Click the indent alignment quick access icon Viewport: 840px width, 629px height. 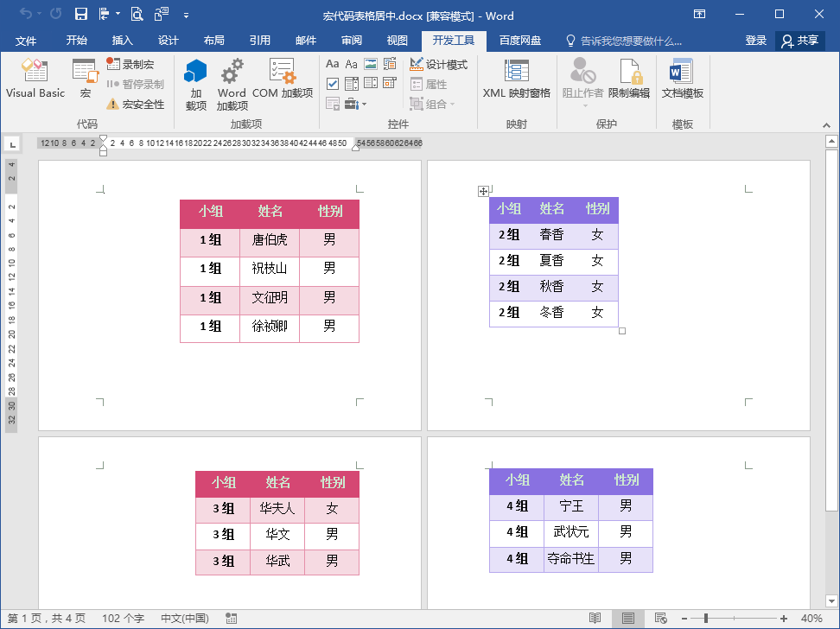click(105, 15)
